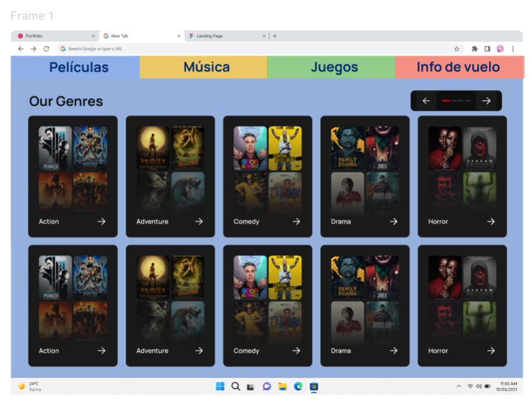The width and height of the screenshot is (532, 410).
Task: Open the Wi-Fi network tray icon
Action: pyautogui.click(x=470, y=386)
